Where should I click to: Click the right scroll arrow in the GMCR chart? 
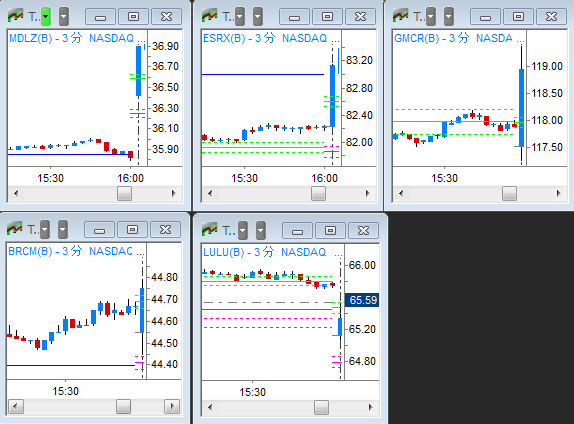tap(559, 193)
